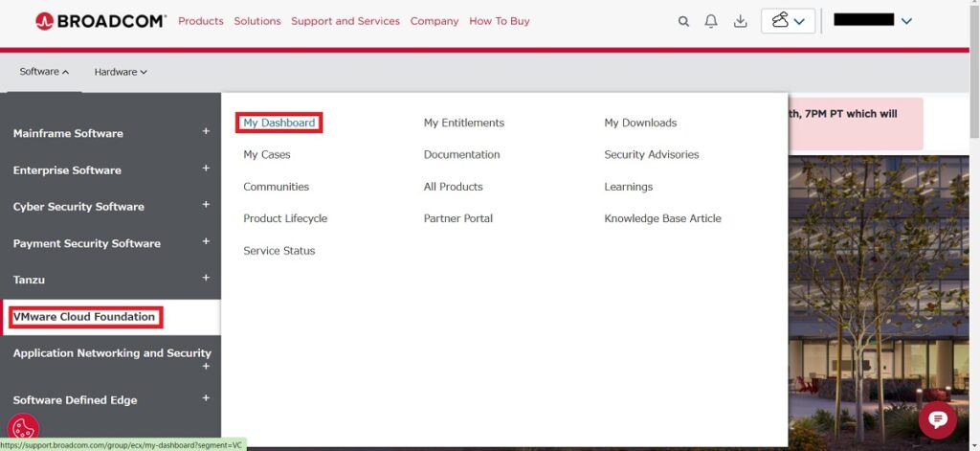This screenshot has height=451, width=980.
Task: Expand Payment Security Software plus icon
Action: click(206, 241)
